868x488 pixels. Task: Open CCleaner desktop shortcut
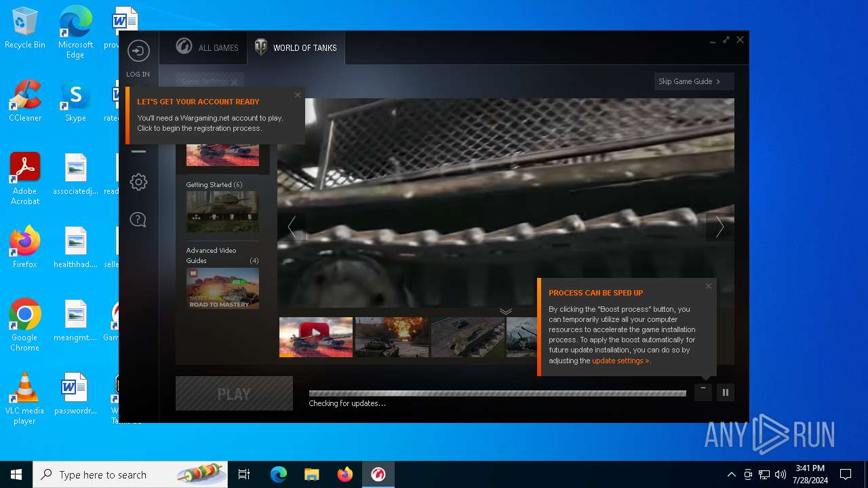tap(25, 101)
